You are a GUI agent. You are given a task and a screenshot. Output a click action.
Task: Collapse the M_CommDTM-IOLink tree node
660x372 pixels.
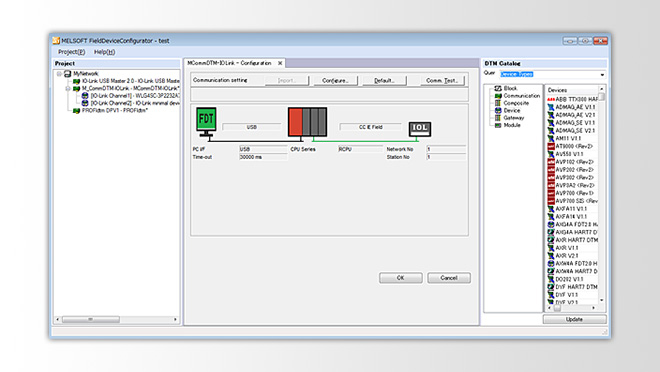(x=68, y=89)
